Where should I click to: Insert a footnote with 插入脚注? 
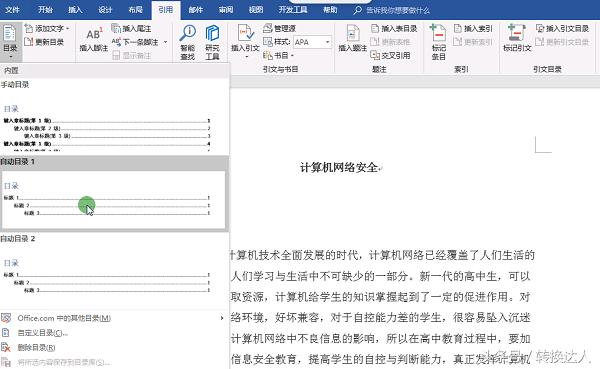click(x=94, y=39)
